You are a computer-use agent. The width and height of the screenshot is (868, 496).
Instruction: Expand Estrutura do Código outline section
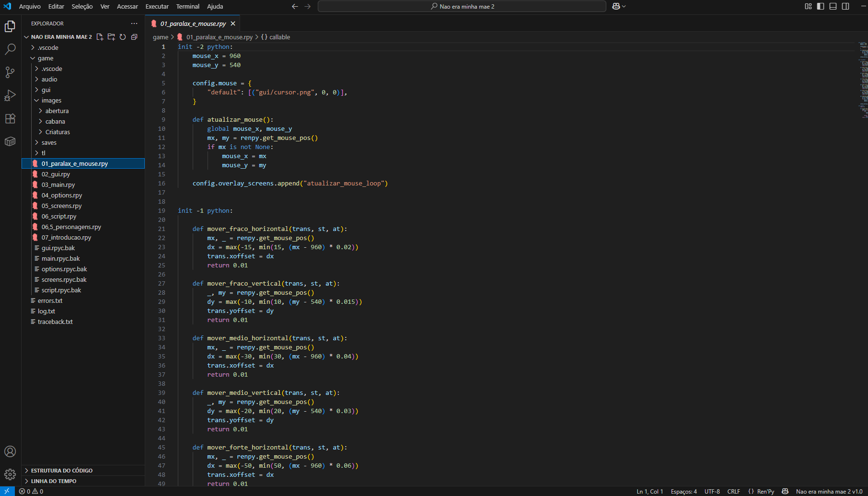click(x=83, y=470)
